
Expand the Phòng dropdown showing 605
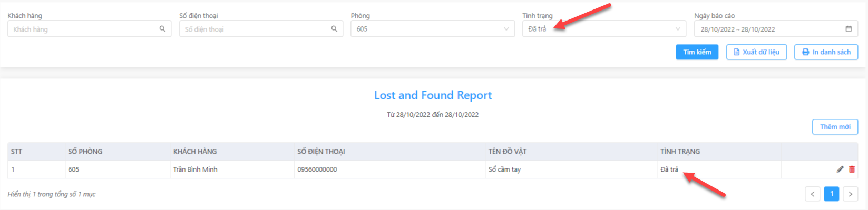tap(432, 29)
